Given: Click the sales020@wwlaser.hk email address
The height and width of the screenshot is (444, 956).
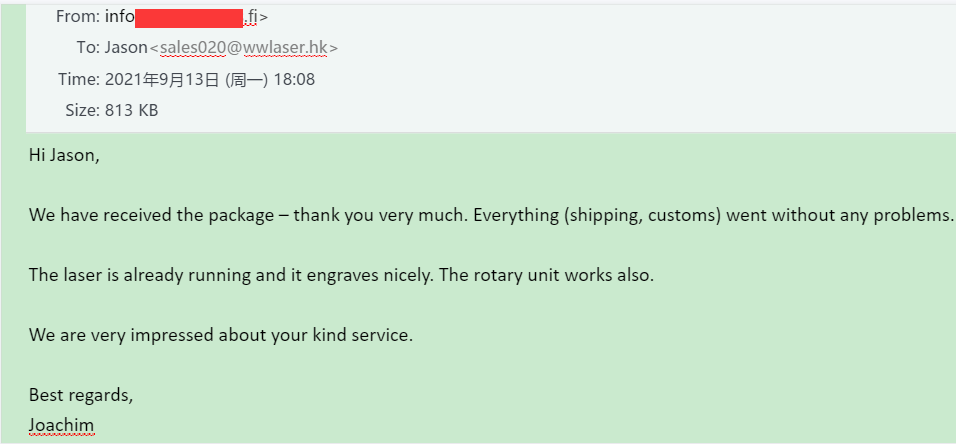Looking at the screenshot, I should (243, 48).
